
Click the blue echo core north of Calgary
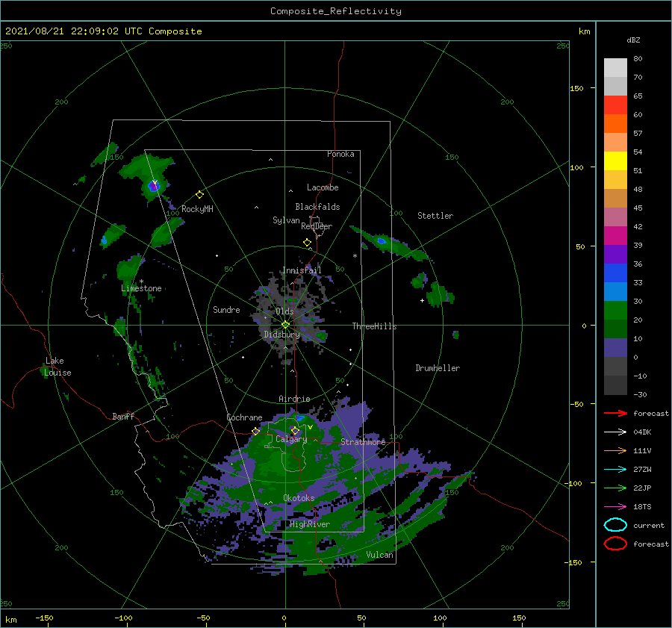(299, 417)
